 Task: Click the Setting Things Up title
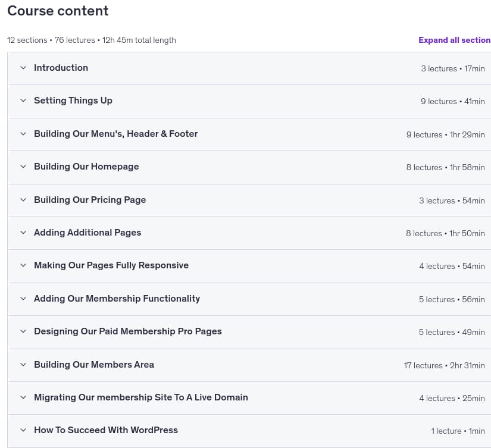73,101
